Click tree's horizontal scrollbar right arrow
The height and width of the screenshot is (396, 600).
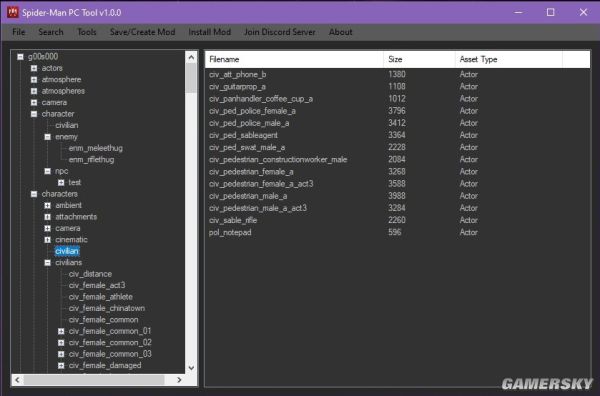point(179,380)
